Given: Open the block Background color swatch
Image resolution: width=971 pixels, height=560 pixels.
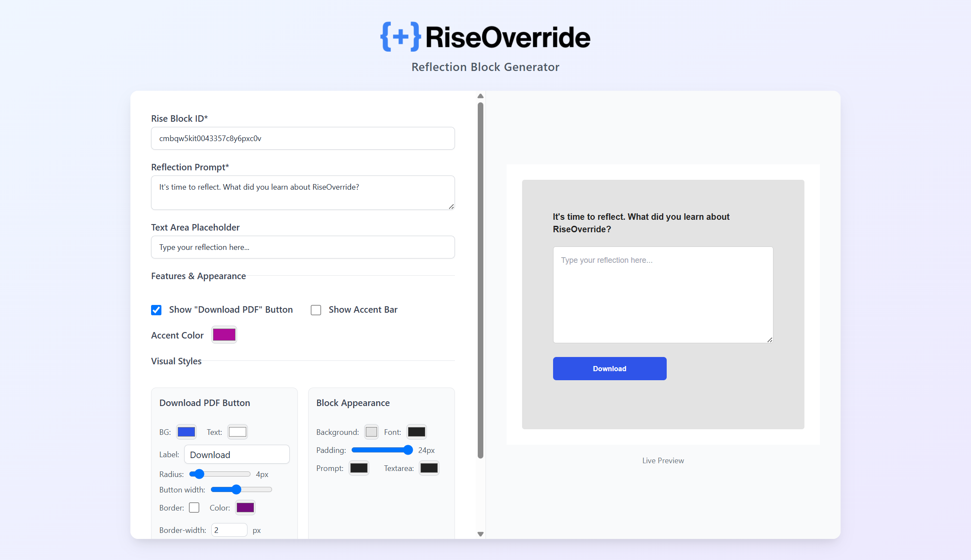Looking at the screenshot, I should coord(371,432).
